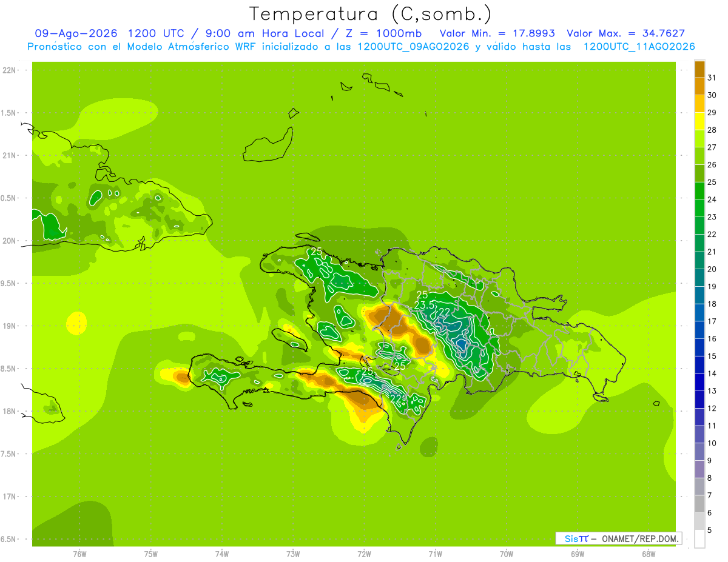Click the "19N" latitude axis label
Viewport: 728px width, 562px height.
click(9, 326)
